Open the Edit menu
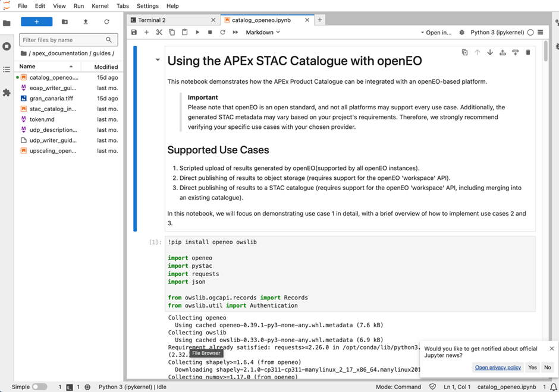 click(x=40, y=6)
